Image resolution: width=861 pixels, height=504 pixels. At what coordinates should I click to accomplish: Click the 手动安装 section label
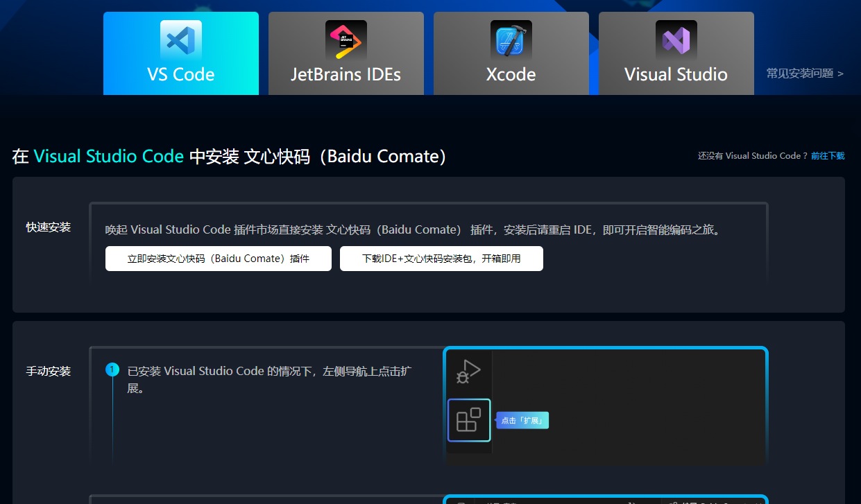coord(49,371)
